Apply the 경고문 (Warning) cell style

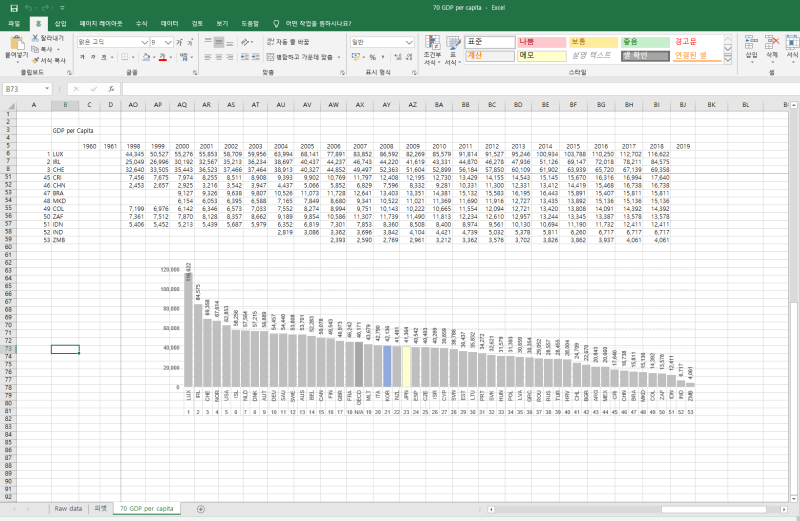tap(697, 42)
